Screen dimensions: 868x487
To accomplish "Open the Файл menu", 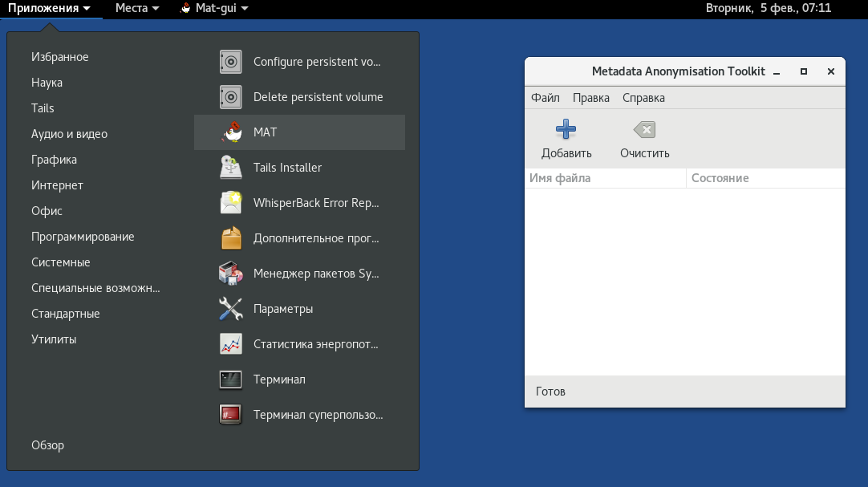I will tap(546, 98).
